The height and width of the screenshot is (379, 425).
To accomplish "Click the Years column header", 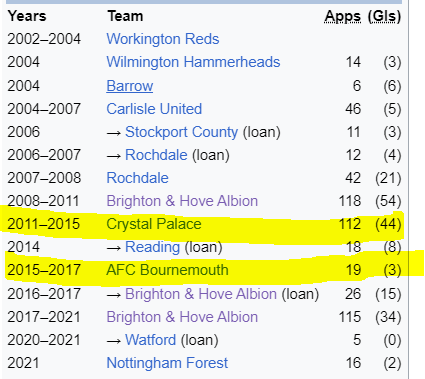I will (x=27, y=16).
